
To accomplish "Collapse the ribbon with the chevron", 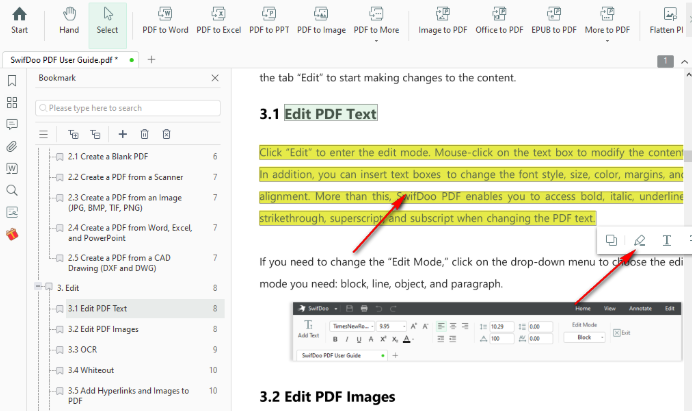I will [x=684, y=61].
